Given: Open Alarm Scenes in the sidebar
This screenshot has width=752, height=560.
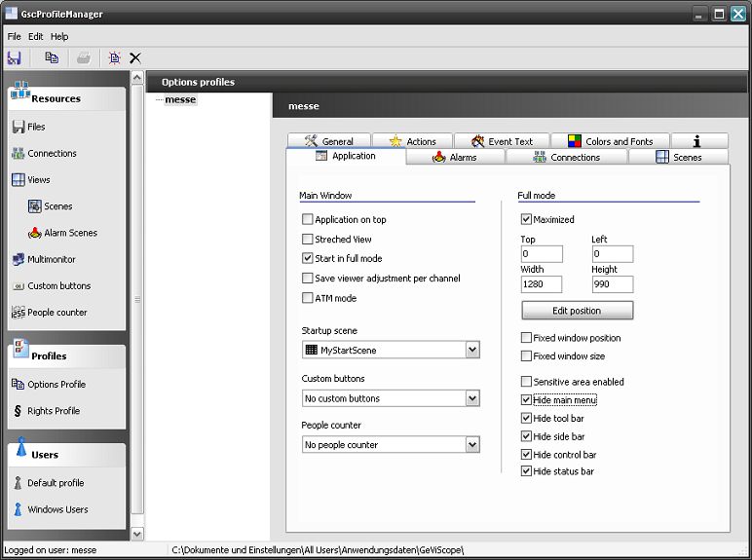Looking at the screenshot, I should click(x=62, y=233).
